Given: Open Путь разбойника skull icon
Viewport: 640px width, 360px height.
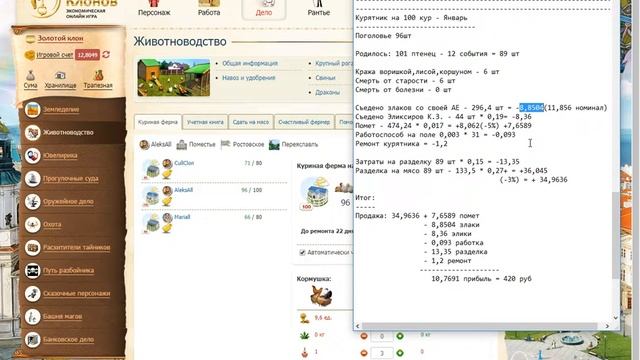Looking at the screenshot, I should tap(32, 270).
